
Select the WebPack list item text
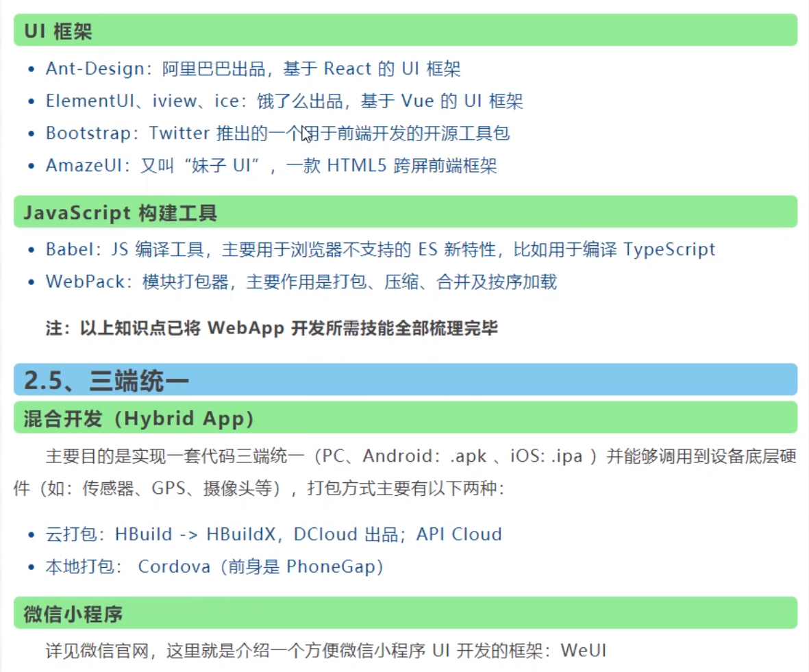click(x=301, y=282)
